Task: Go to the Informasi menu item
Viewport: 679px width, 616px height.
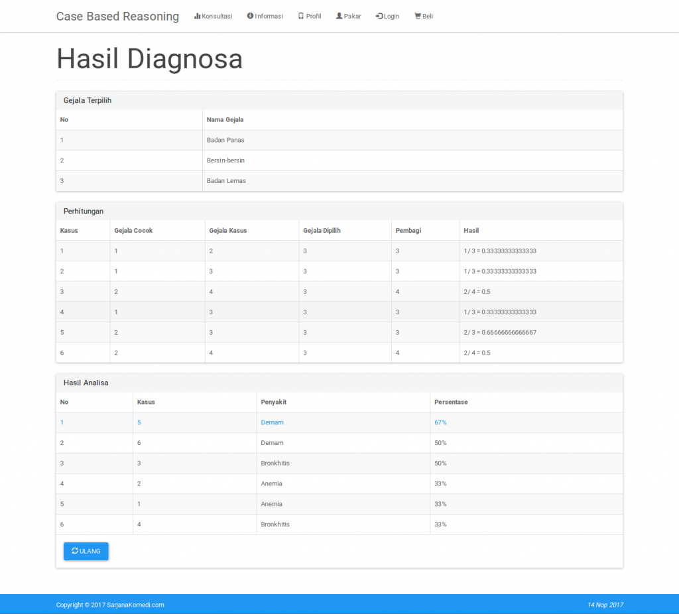Action: click(265, 16)
